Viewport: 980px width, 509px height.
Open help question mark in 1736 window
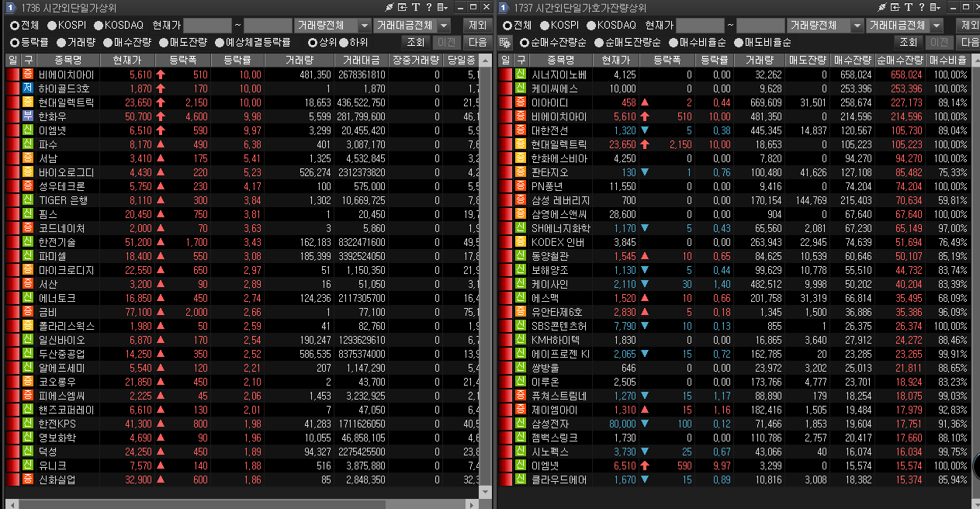428,7
